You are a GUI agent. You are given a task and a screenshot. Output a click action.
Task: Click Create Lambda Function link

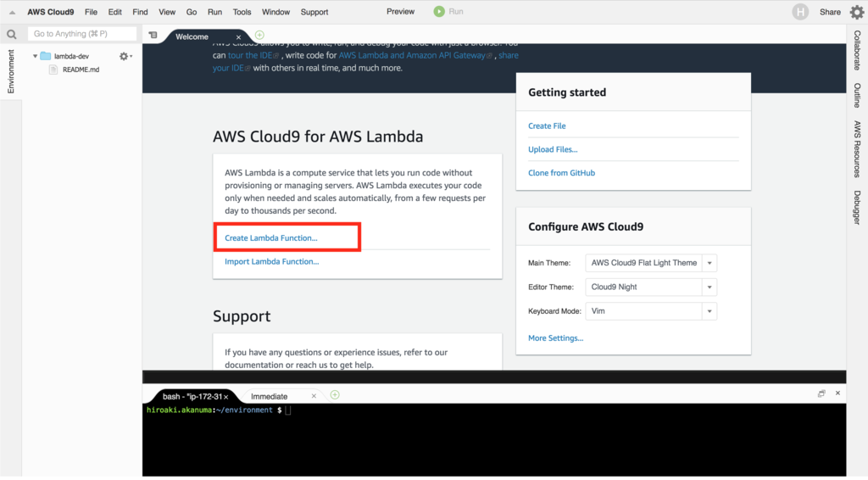click(271, 238)
